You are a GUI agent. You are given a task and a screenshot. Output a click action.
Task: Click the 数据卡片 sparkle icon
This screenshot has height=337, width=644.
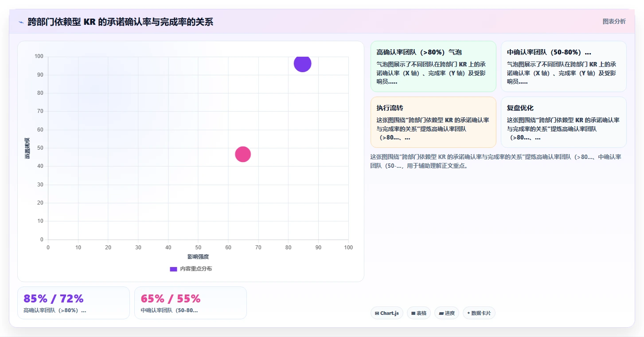coord(468,313)
